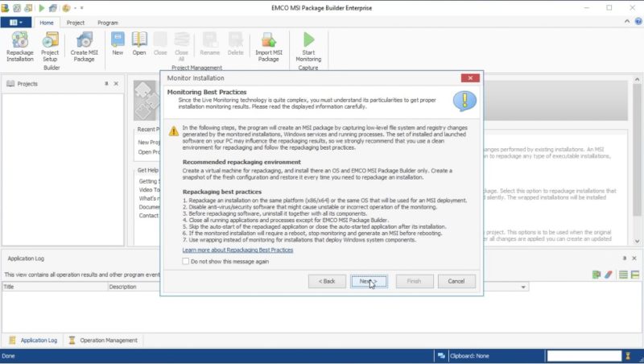Click 'Clipboard: None' in the status bar
The image size is (644, 364).
click(469, 356)
